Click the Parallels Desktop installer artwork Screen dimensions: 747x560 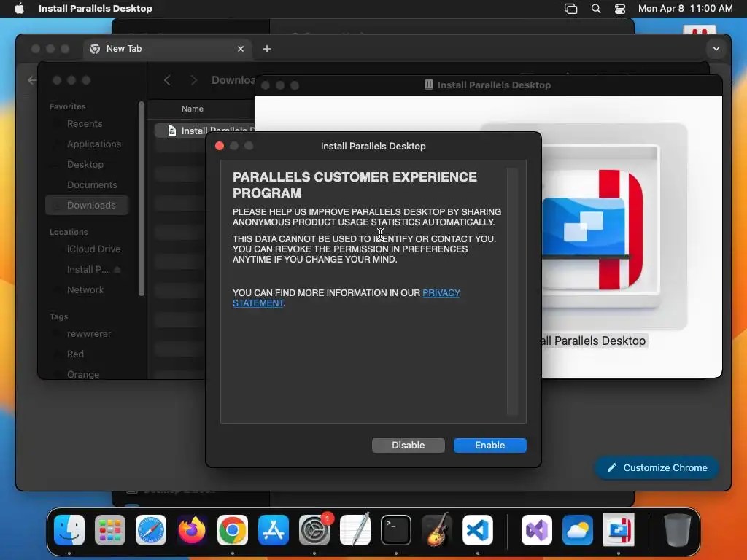[x=592, y=228]
